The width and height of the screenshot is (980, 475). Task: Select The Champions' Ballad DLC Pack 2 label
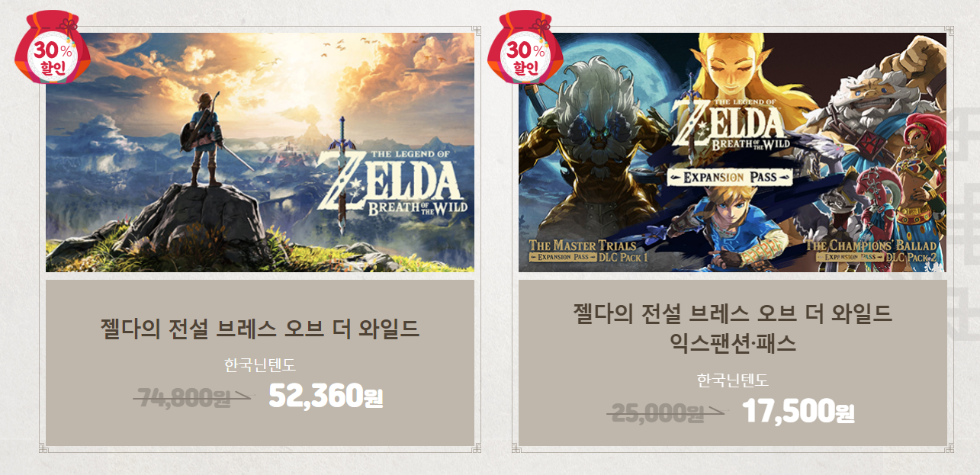(875, 252)
